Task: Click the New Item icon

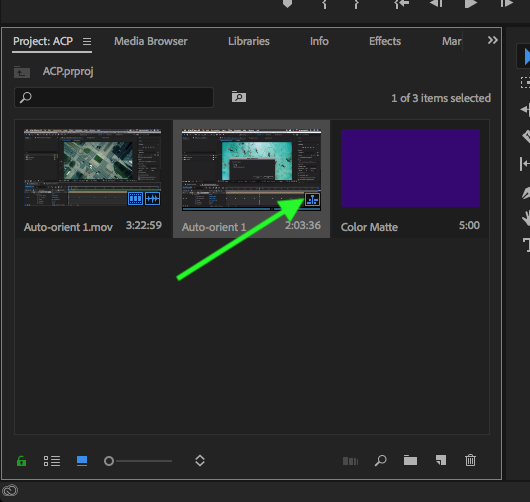Action: pyautogui.click(x=441, y=460)
